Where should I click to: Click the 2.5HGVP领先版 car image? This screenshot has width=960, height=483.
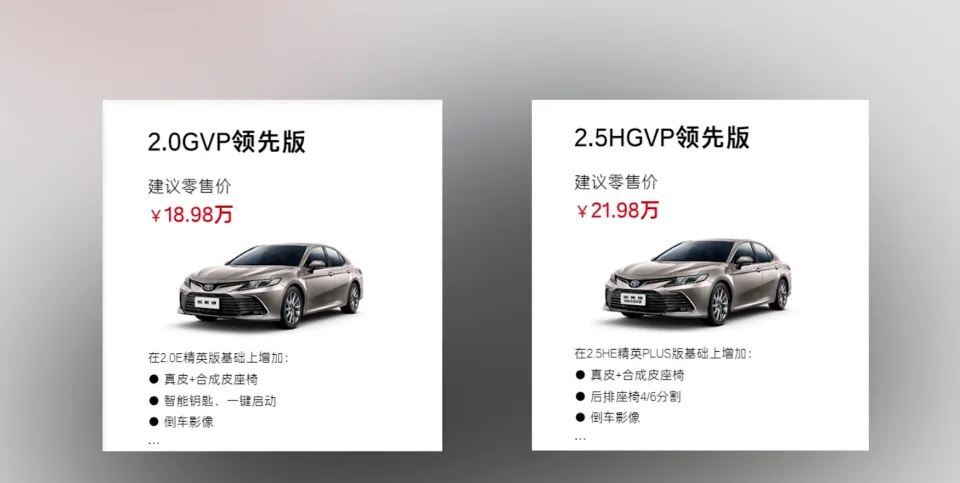coord(697,281)
